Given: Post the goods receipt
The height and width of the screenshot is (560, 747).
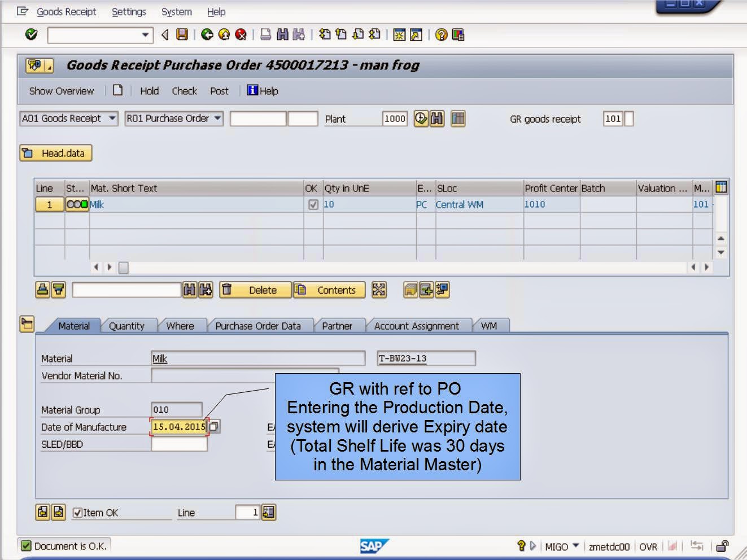Looking at the screenshot, I should (x=219, y=90).
